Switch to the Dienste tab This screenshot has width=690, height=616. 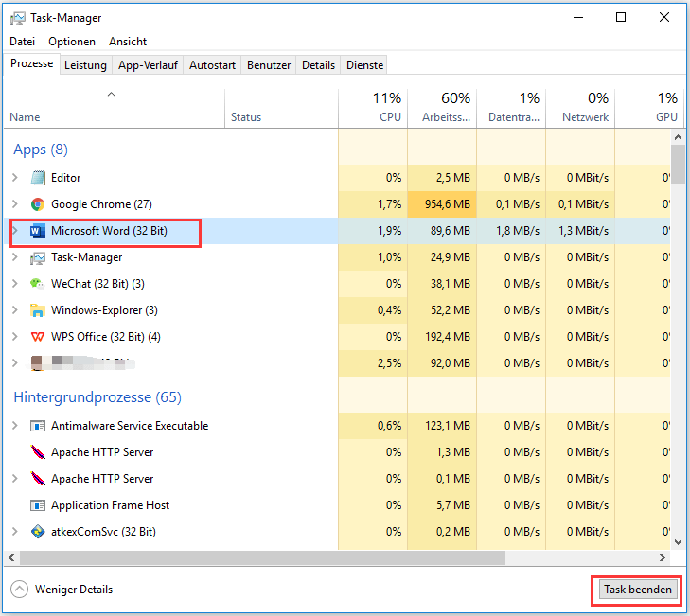point(364,65)
